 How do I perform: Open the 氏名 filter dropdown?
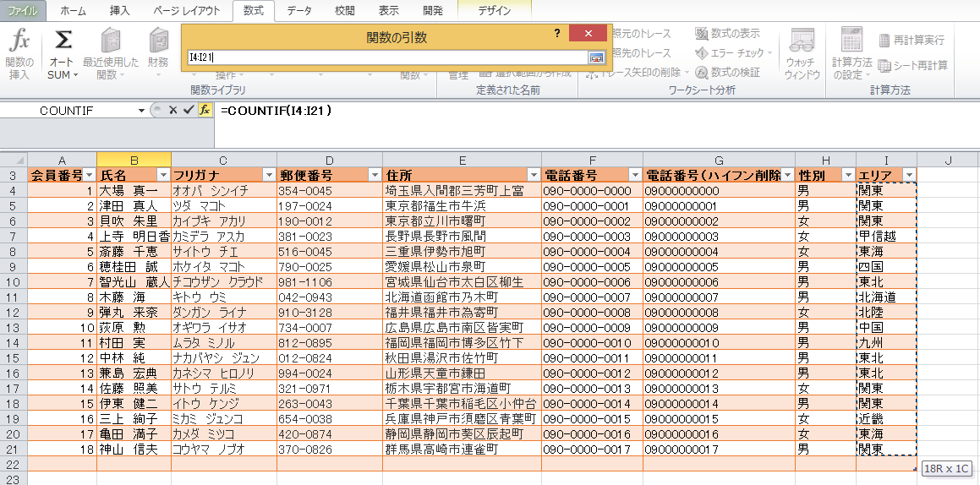[163, 176]
